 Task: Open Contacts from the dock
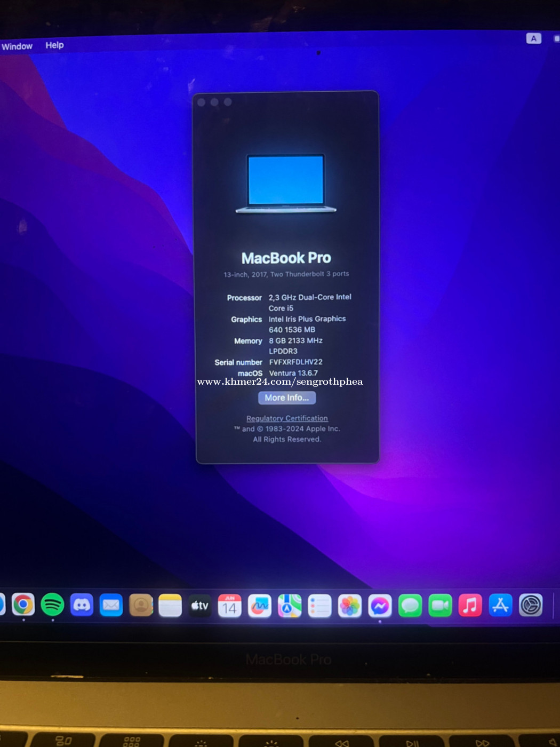(x=141, y=605)
